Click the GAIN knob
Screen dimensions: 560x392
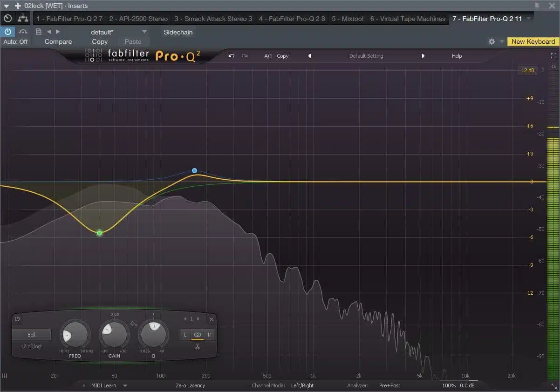pyautogui.click(x=114, y=334)
